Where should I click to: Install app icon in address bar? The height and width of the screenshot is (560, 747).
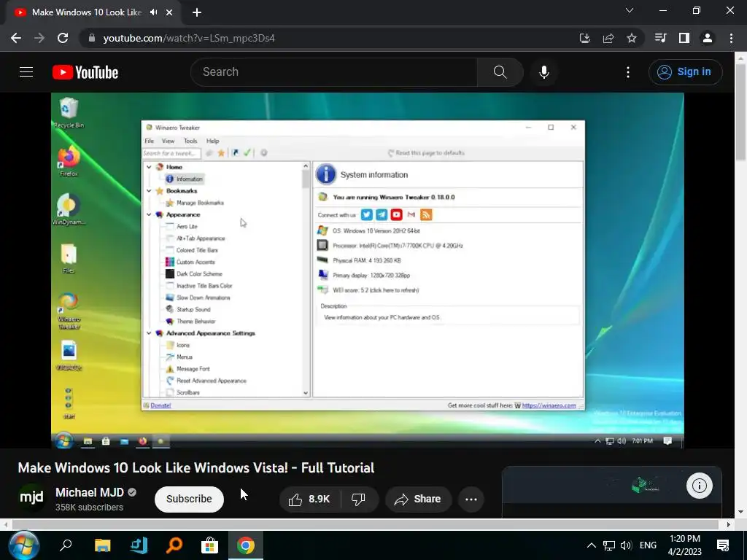point(585,38)
